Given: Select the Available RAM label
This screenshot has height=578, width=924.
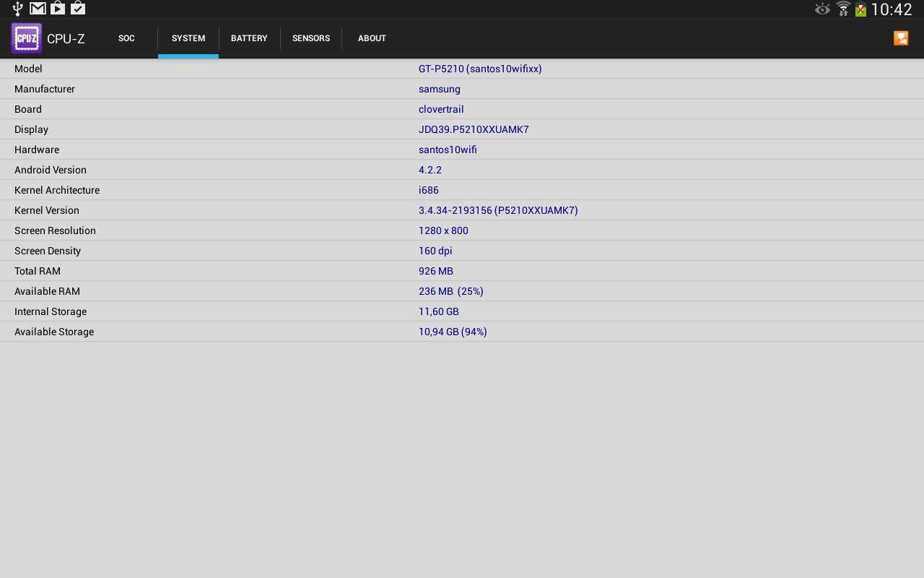Looking at the screenshot, I should tap(47, 291).
